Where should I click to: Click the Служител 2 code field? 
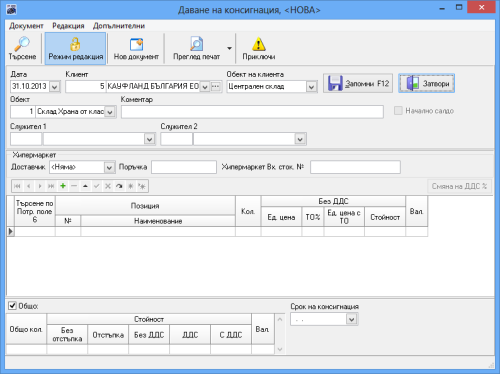click(176, 139)
